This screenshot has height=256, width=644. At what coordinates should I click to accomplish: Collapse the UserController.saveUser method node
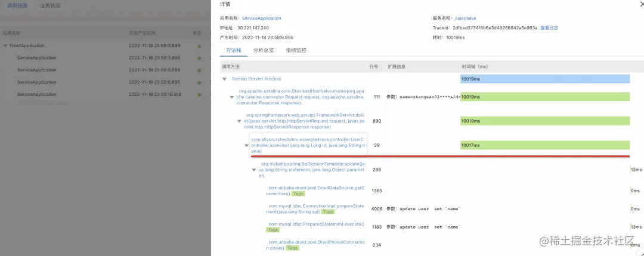[246, 145]
